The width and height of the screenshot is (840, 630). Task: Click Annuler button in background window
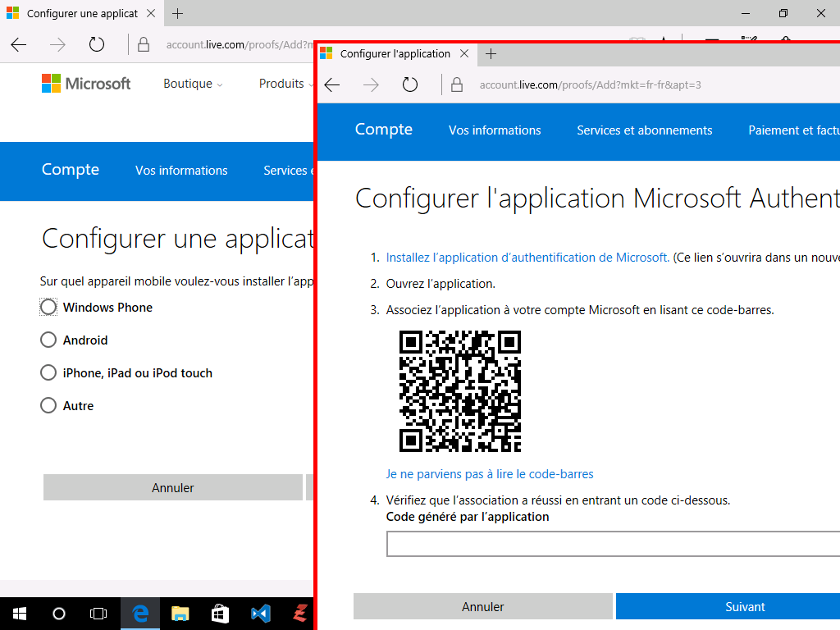(172, 487)
